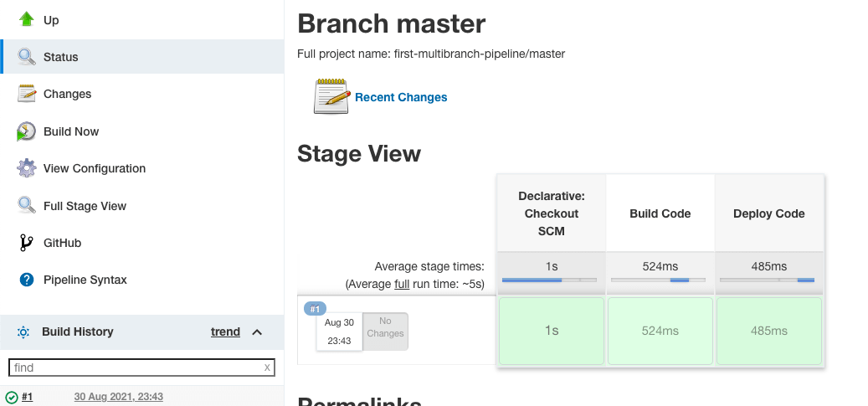Click the Deploy Code average time bar

pos(768,280)
